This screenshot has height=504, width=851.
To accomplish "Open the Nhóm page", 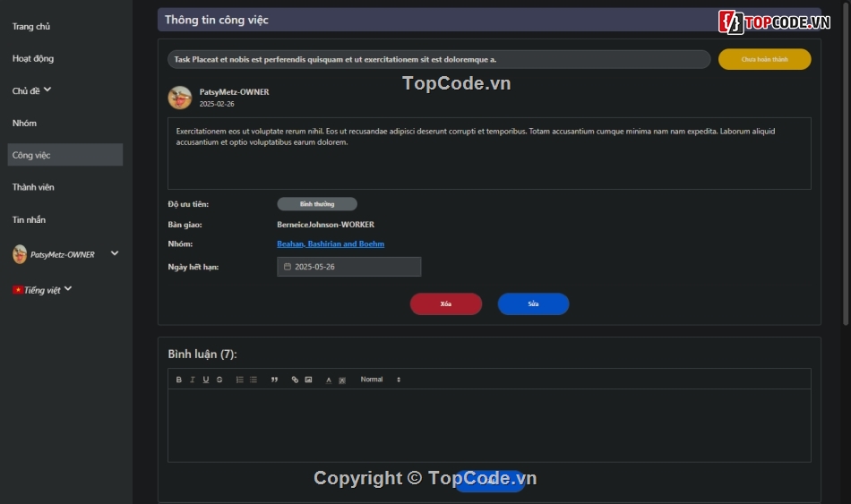I will [24, 124].
